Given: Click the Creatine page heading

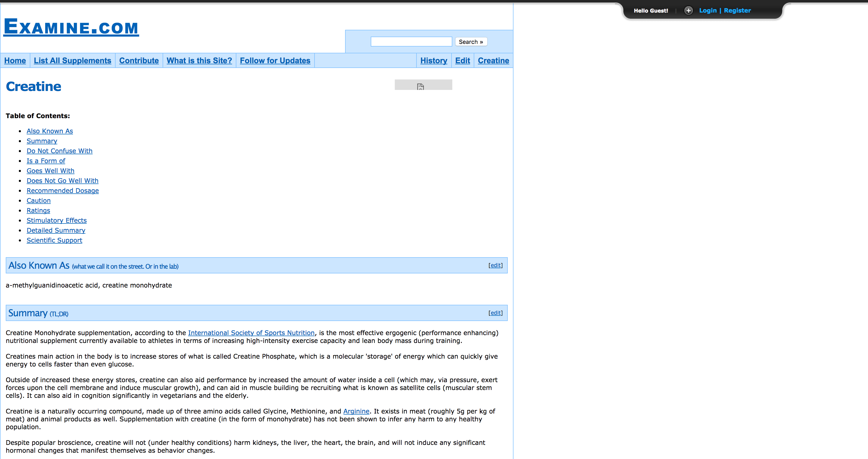Looking at the screenshot, I should tap(33, 87).
